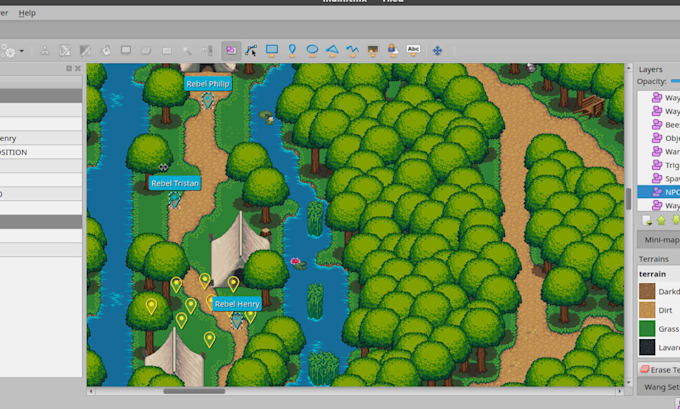Click the horizontal scrollbar left arrow
The height and width of the screenshot is (409, 680).
click(91, 391)
